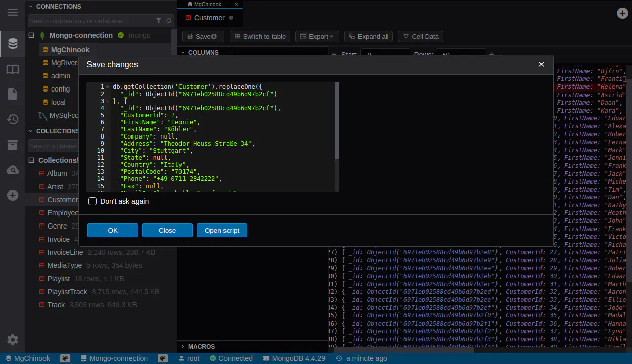Collapse the Mongo-connection tree node
This screenshot has height=364, width=632.
point(31,35)
